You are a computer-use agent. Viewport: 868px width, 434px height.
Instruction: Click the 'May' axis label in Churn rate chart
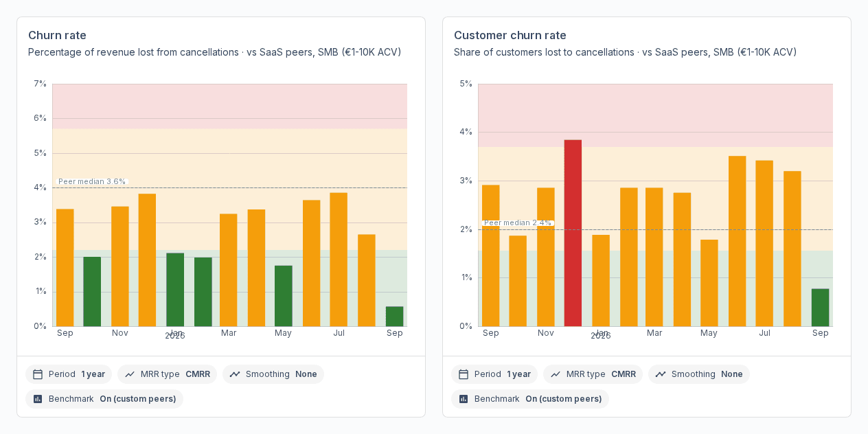284,333
